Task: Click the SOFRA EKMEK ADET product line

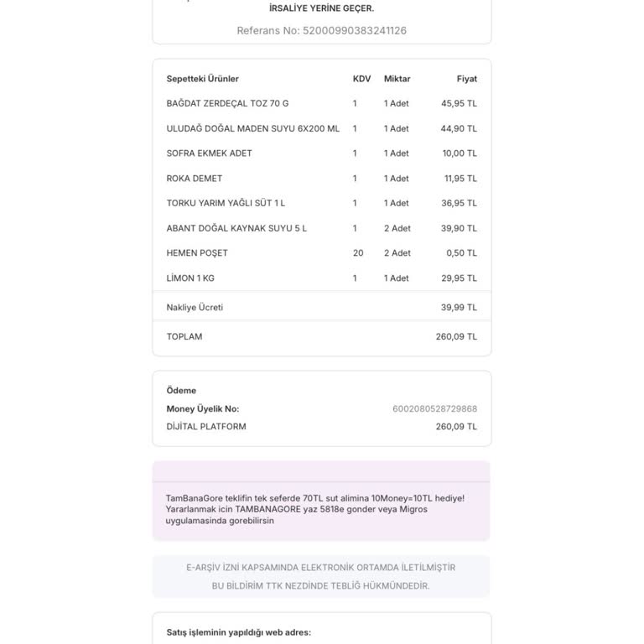Action: [x=322, y=153]
